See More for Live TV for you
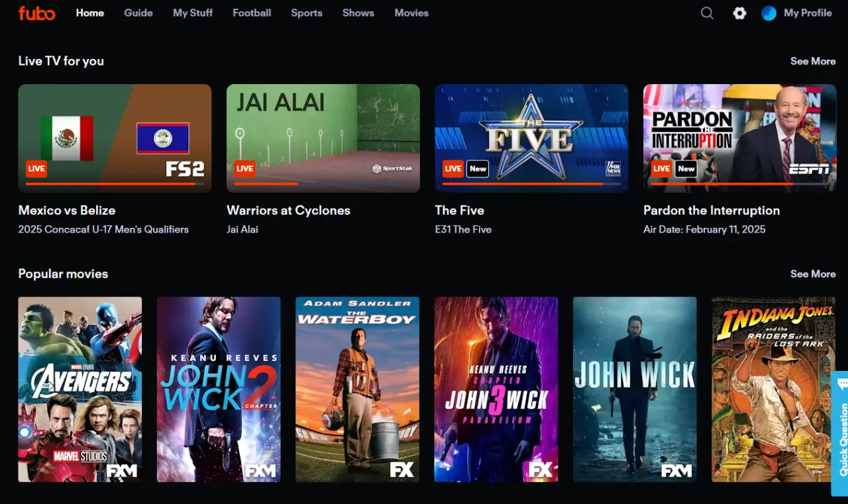 813,61
